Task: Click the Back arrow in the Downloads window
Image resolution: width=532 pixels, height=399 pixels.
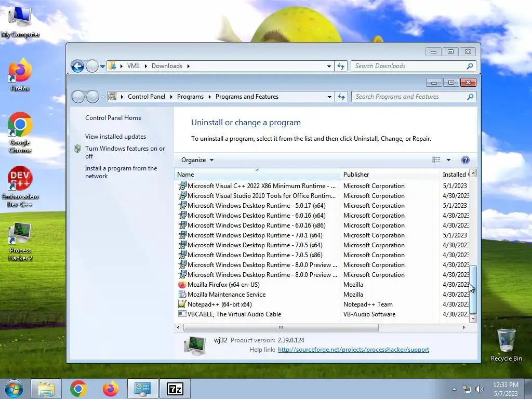Action: tap(78, 66)
